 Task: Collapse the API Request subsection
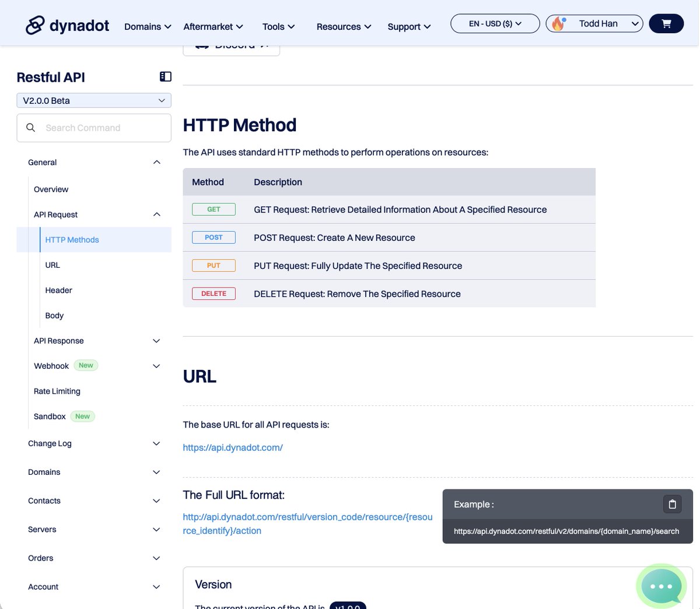tap(156, 214)
